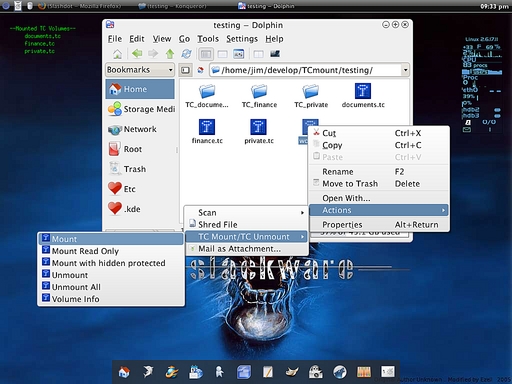
Task: Click the Home toolbar icon in Dolphin
Action: click(117, 54)
